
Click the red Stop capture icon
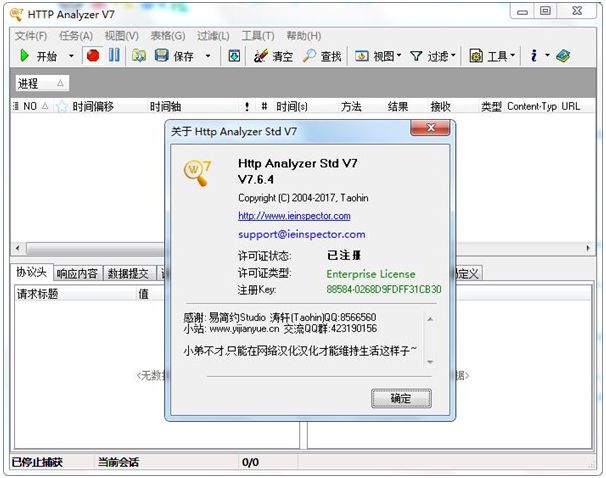pyautogui.click(x=93, y=56)
